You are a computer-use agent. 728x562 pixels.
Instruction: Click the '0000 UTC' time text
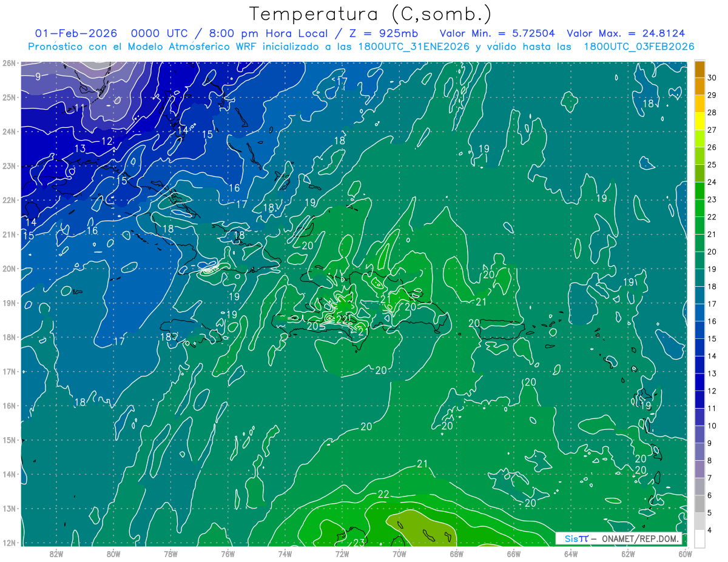coord(160,33)
